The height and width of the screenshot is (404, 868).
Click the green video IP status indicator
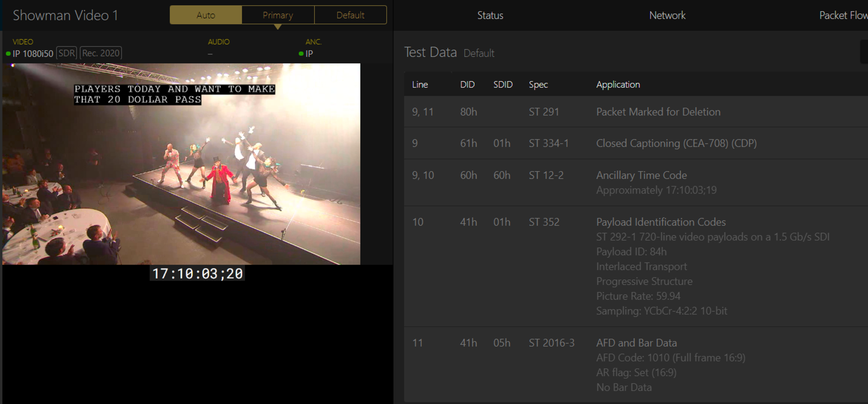(x=8, y=53)
